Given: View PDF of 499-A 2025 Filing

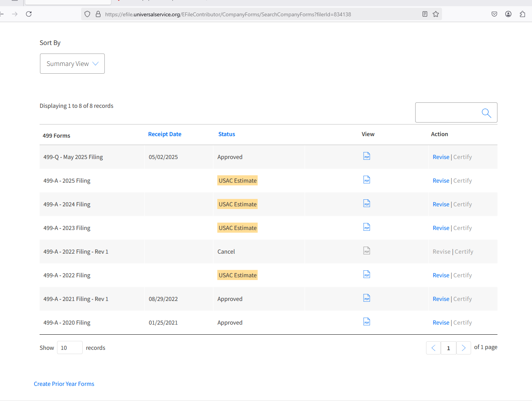Looking at the screenshot, I should (366, 180).
